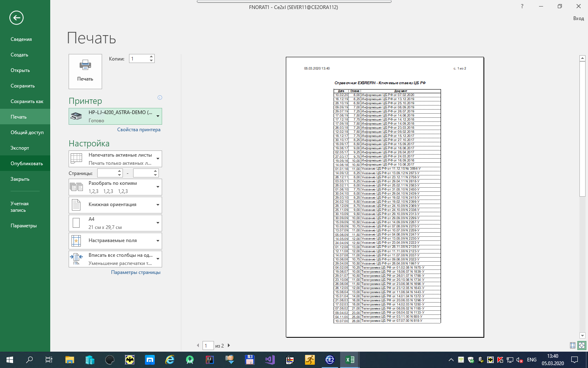Expand the Разобрать по копиям dropdown
The height and width of the screenshot is (368, 588).
pos(115,187)
